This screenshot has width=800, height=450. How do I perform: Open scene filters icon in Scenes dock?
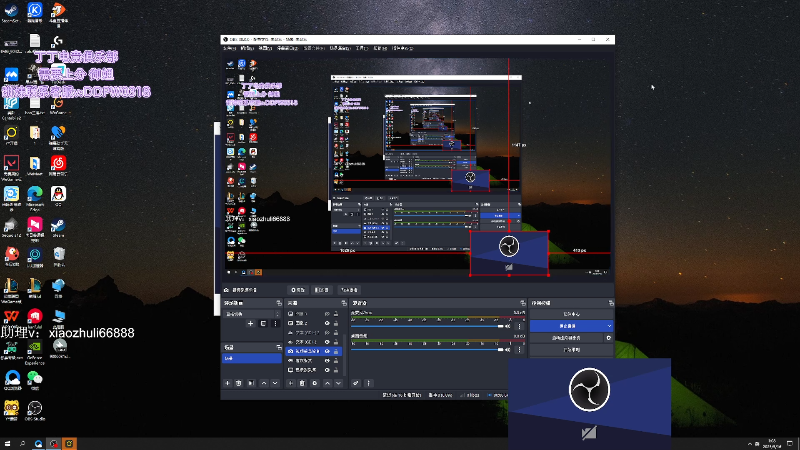pos(251,383)
